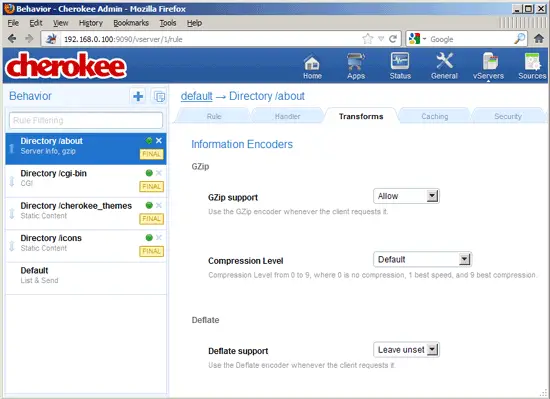Open the GZip support dropdown
The image size is (550, 399).
pos(406,196)
